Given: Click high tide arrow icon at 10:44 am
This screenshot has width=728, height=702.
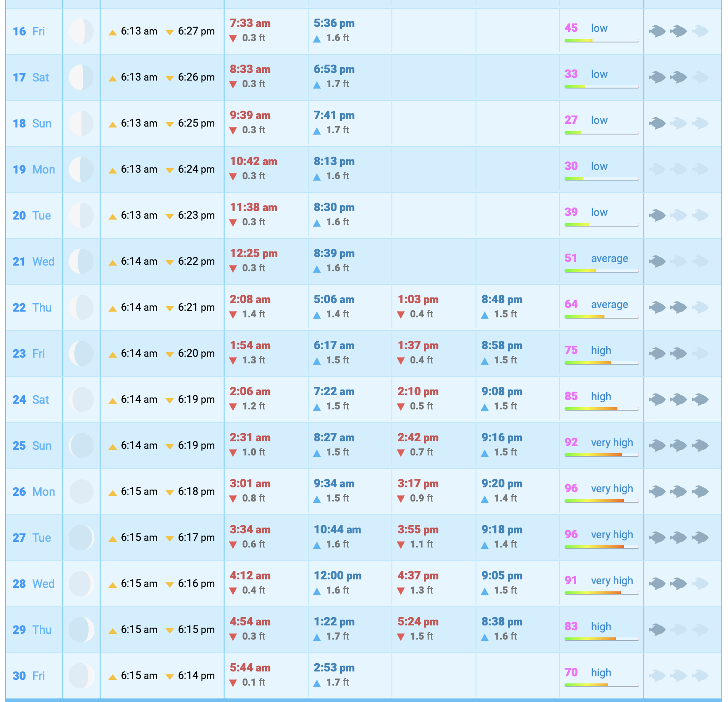Looking at the screenshot, I should pos(317,545).
